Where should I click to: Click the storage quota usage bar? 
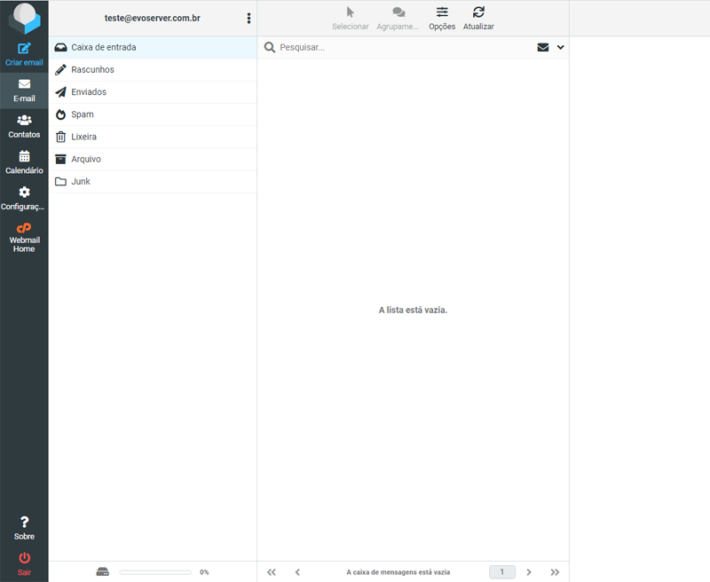click(x=155, y=572)
